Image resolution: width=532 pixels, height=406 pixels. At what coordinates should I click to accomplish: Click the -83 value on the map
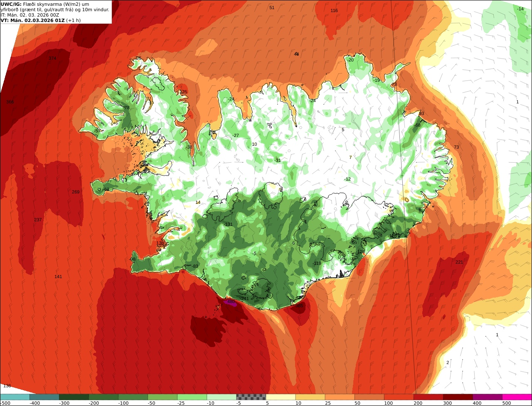[x=195, y=267]
